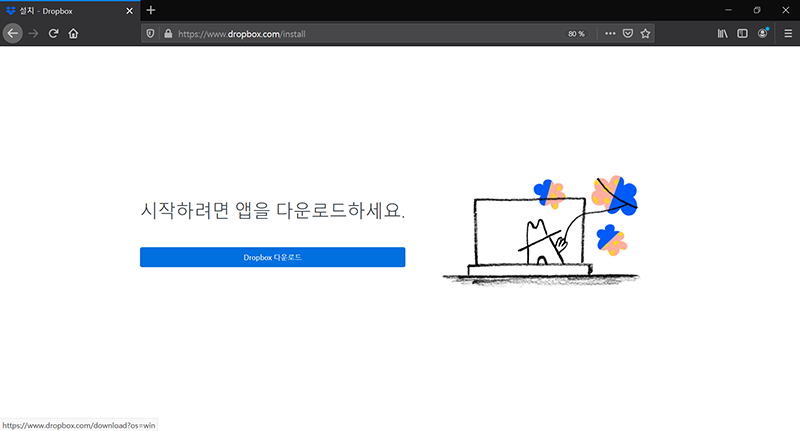Show site security padlock details
Viewport: 800px width, 431px height.
tap(168, 34)
